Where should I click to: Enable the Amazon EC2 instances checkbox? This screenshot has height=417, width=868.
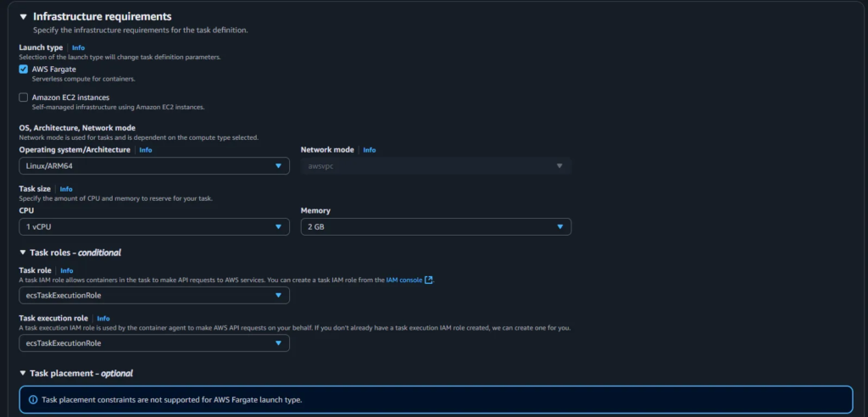(x=23, y=97)
